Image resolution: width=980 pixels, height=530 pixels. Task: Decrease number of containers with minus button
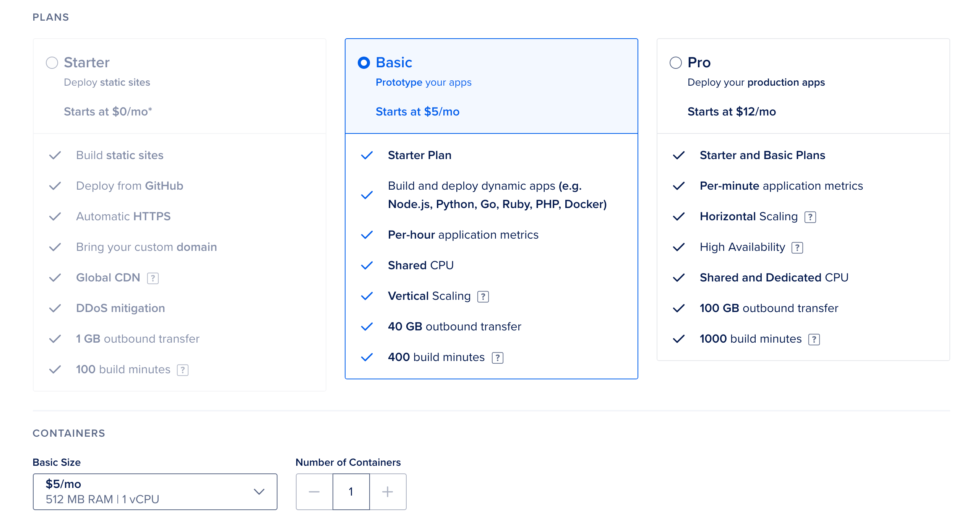tap(314, 492)
